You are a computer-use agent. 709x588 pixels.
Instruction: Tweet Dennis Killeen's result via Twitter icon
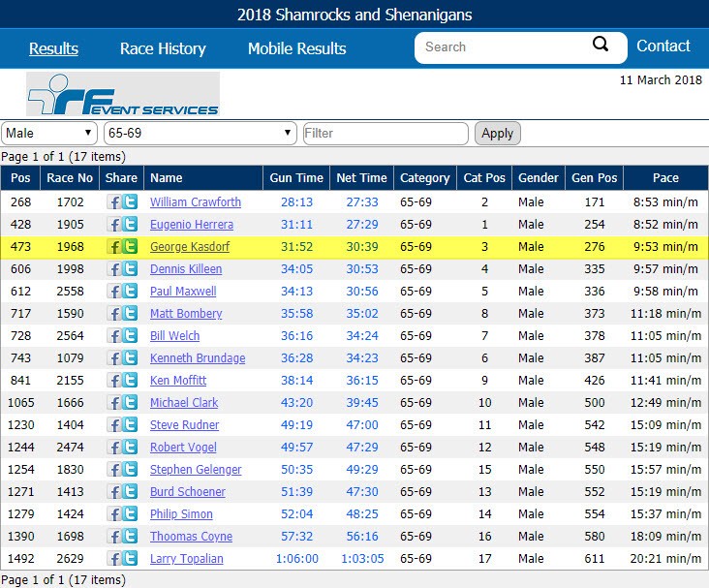130,269
